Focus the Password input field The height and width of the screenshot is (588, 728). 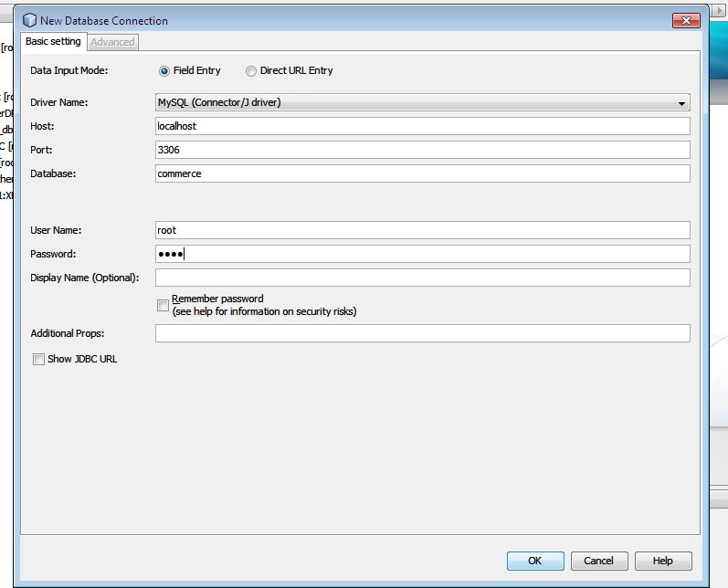[x=423, y=254]
